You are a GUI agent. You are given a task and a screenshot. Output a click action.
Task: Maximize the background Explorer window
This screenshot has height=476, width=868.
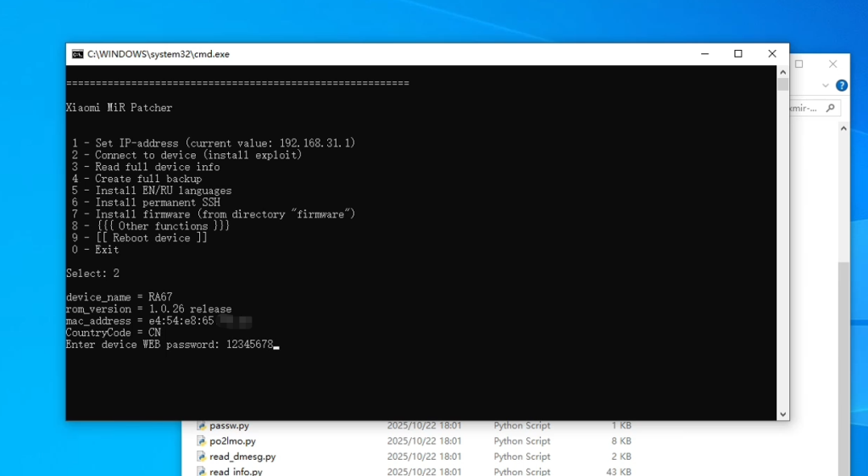[x=798, y=64]
